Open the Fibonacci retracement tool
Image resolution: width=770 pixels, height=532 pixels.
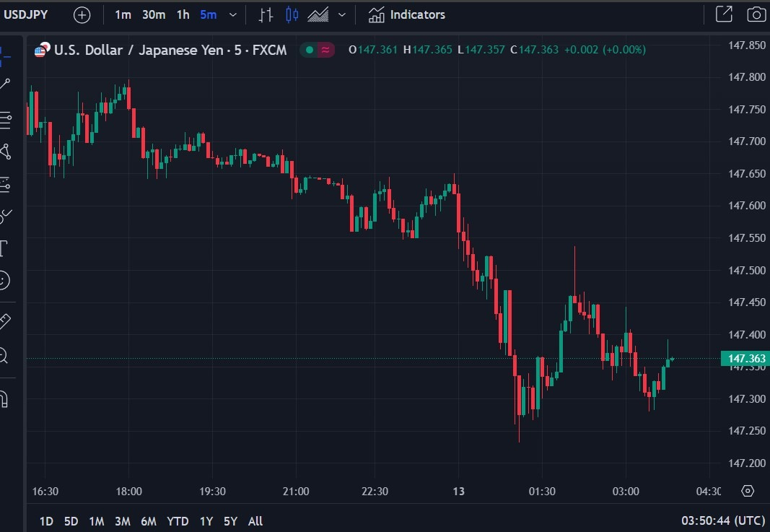point(5,119)
